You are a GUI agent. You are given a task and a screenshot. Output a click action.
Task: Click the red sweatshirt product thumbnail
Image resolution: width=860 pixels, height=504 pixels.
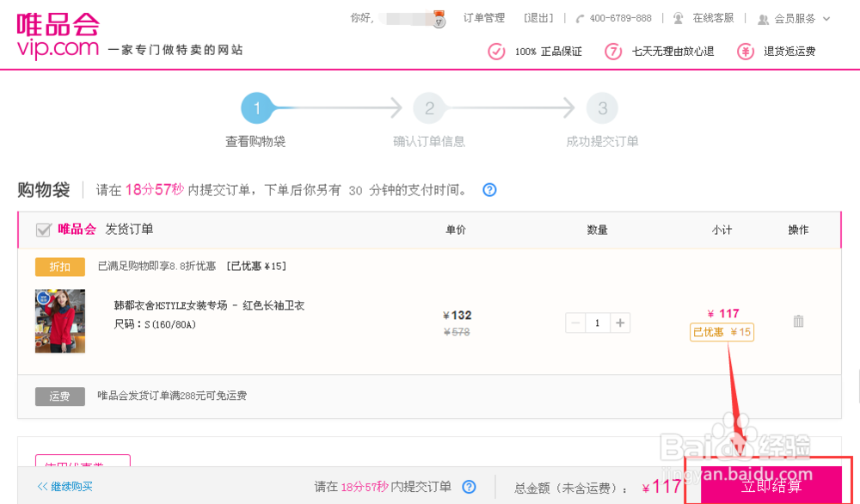pos(60,321)
